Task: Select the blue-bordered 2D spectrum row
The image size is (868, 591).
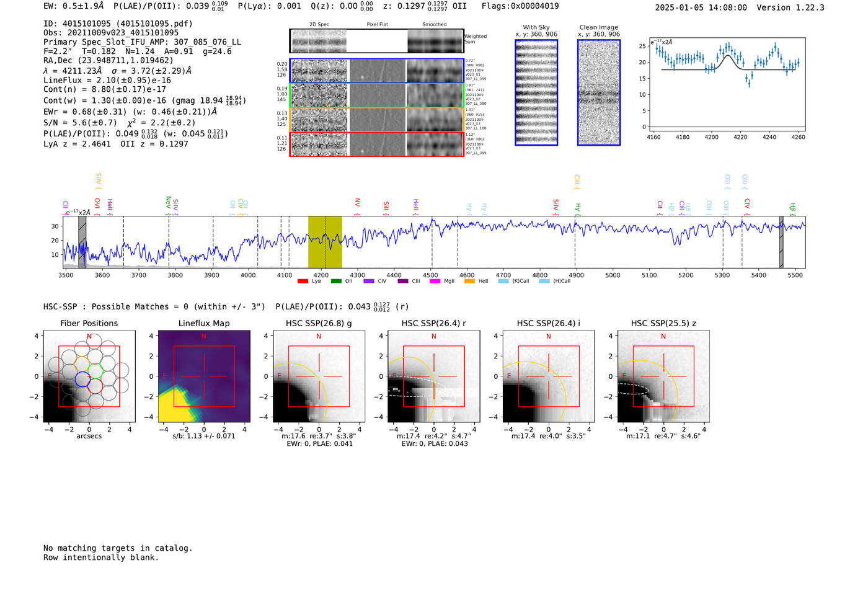Action: pos(377,71)
